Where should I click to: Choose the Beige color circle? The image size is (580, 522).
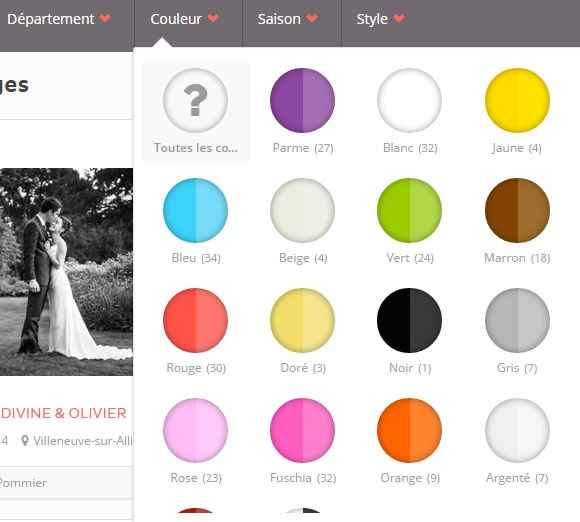coord(303,210)
